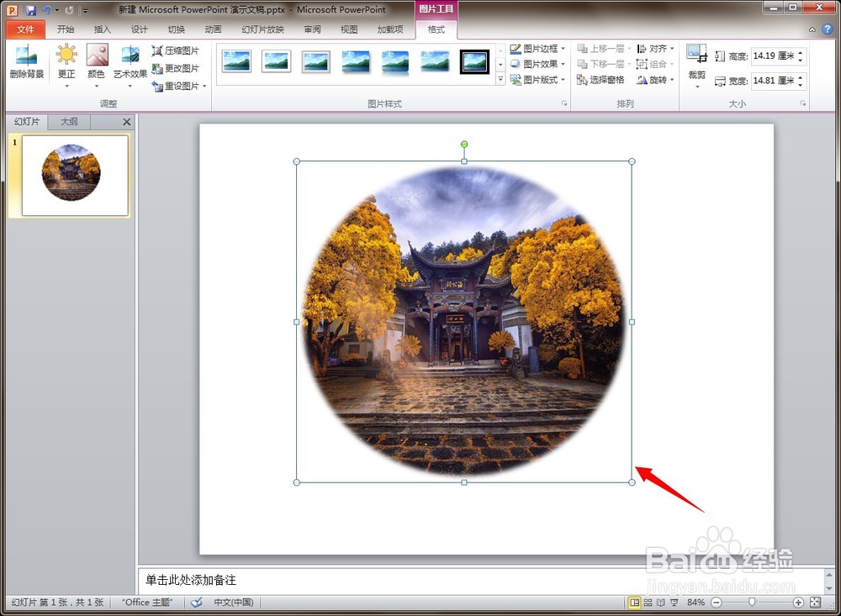The image size is (841, 616).
Task: Click 更改图片 change picture
Action: point(176,69)
